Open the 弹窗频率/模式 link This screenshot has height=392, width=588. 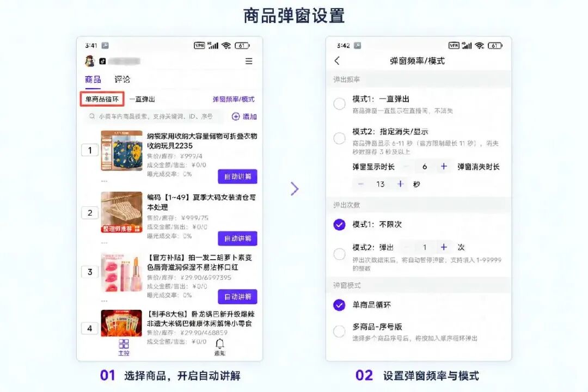point(233,100)
